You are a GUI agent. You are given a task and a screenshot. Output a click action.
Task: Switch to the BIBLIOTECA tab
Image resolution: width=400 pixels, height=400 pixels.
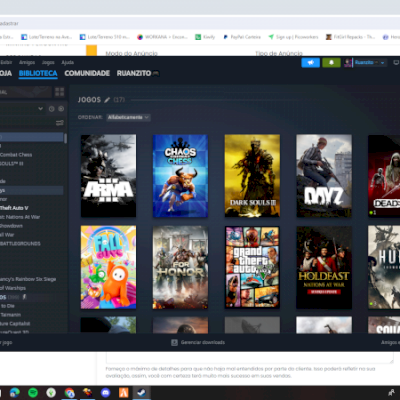[x=38, y=73]
